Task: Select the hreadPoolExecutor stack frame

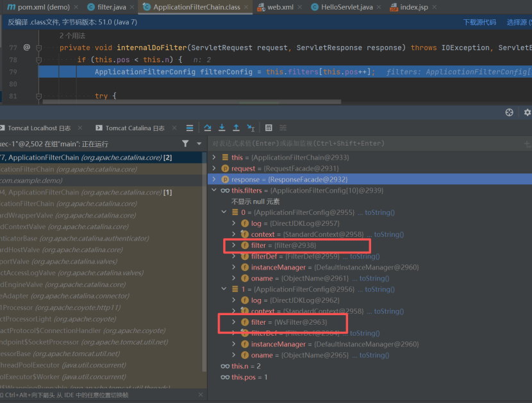Action: pyautogui.click(x=102, y=365)
